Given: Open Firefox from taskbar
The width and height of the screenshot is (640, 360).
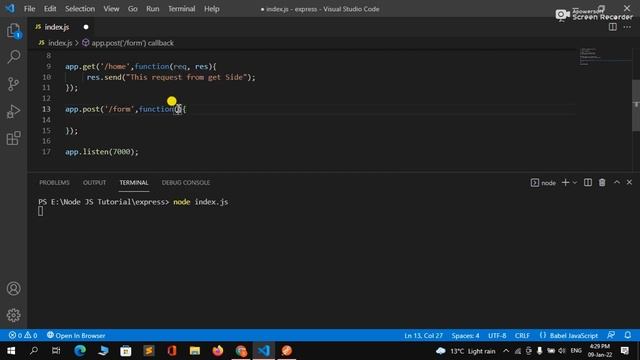Looking at the screenshot, I should [x=218, y=351].
